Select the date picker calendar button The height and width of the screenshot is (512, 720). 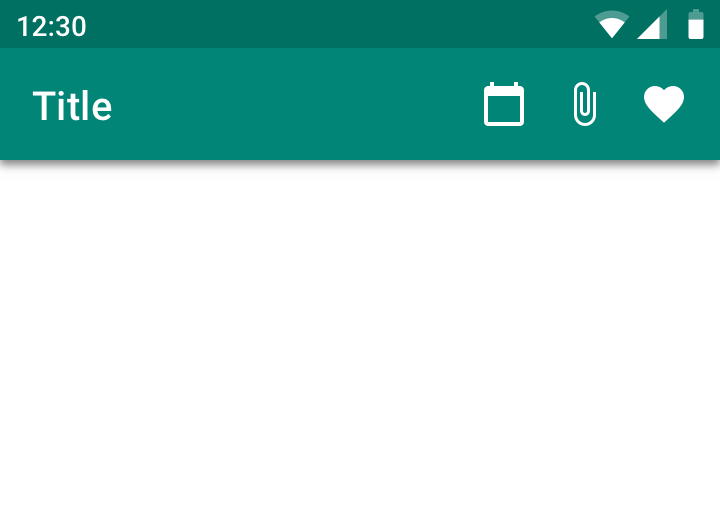(x=504, y=104)
